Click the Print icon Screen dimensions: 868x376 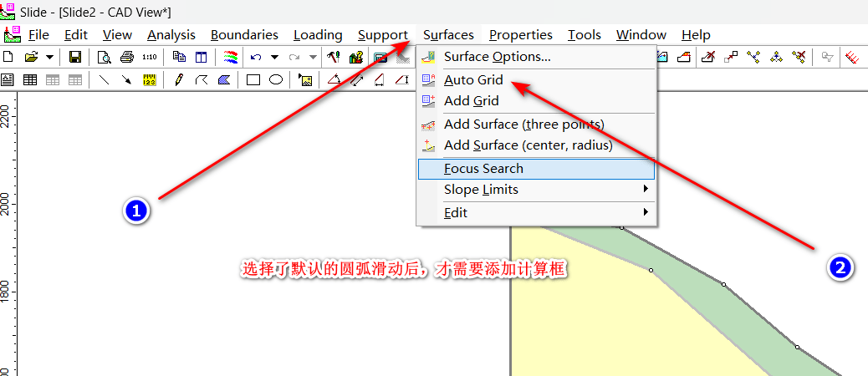(127, 57)
